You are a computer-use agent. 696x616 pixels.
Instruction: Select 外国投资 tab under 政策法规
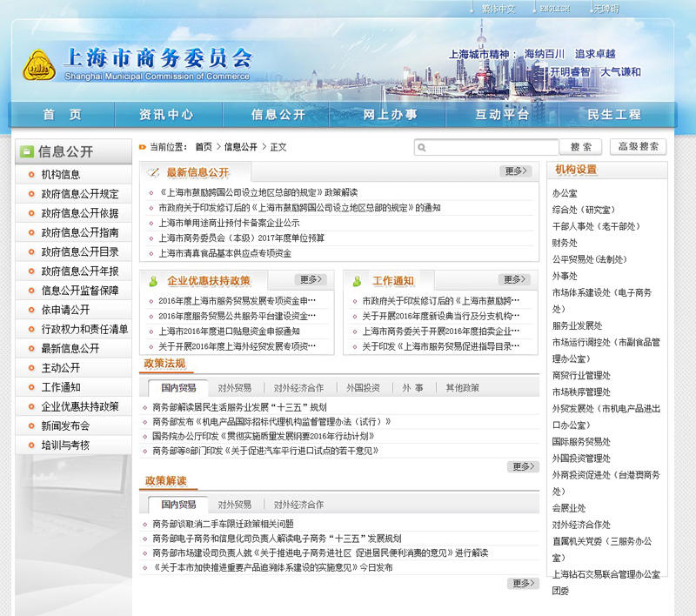click(x=363, y=388)
